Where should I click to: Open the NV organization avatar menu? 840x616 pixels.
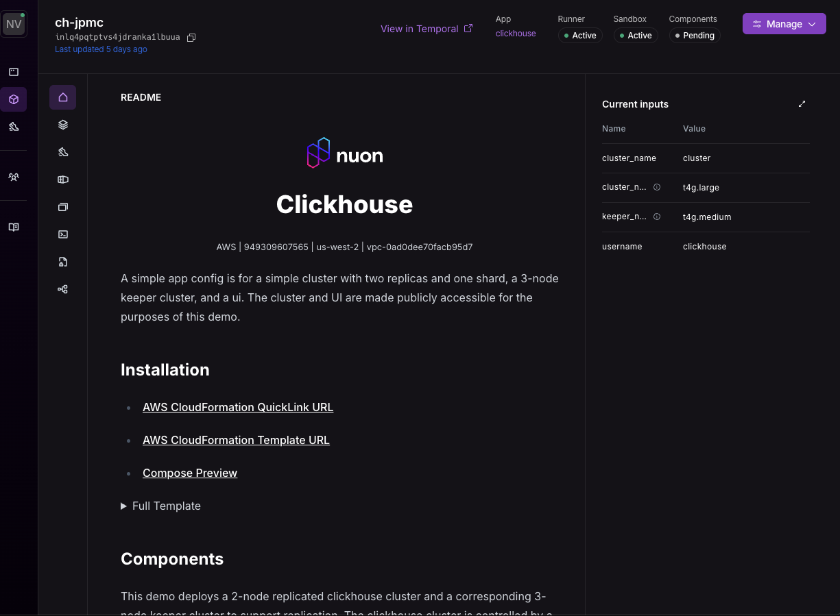[14, 24]
